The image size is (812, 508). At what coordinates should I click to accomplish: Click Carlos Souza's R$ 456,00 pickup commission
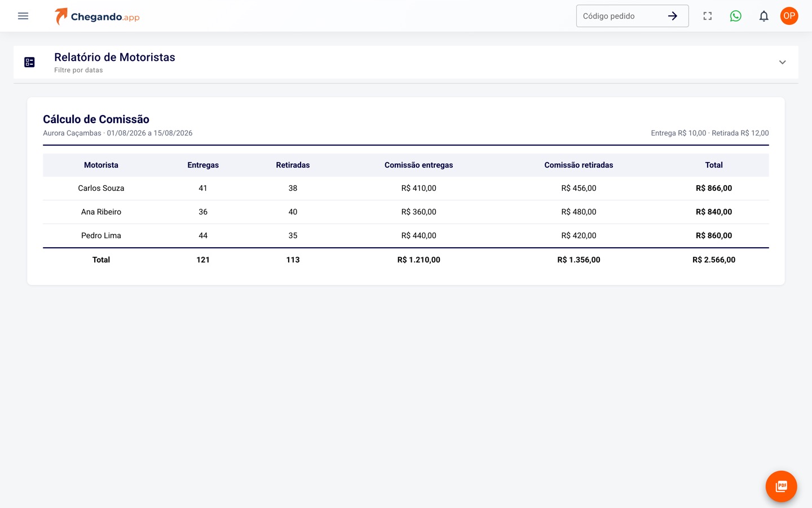click(579, 188)
